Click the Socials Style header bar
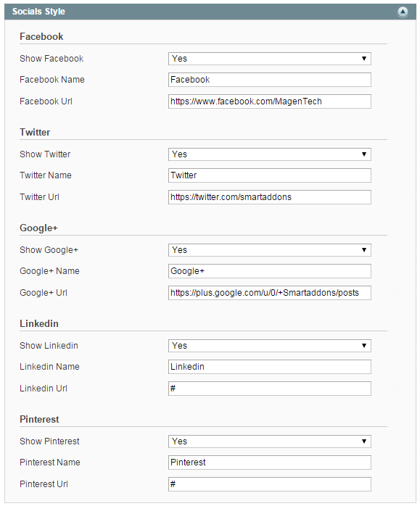 [x=210, y=12]
